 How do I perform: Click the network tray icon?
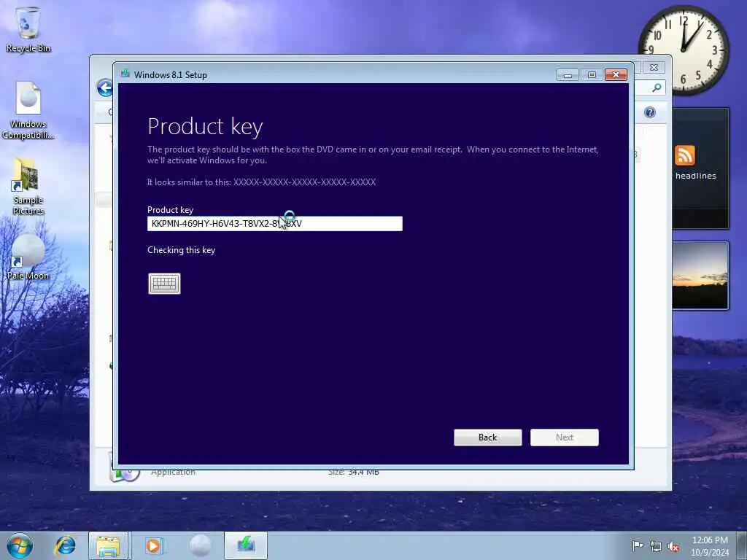tap(656, 547)
